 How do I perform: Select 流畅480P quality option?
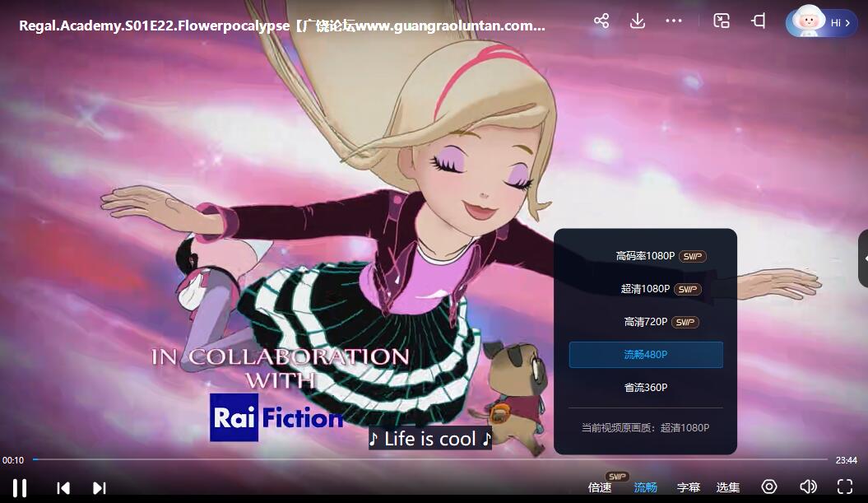click(x=646, y=355)
